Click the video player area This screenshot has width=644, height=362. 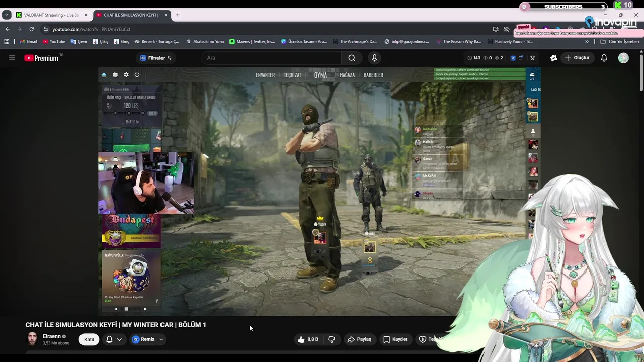(319, 192)
